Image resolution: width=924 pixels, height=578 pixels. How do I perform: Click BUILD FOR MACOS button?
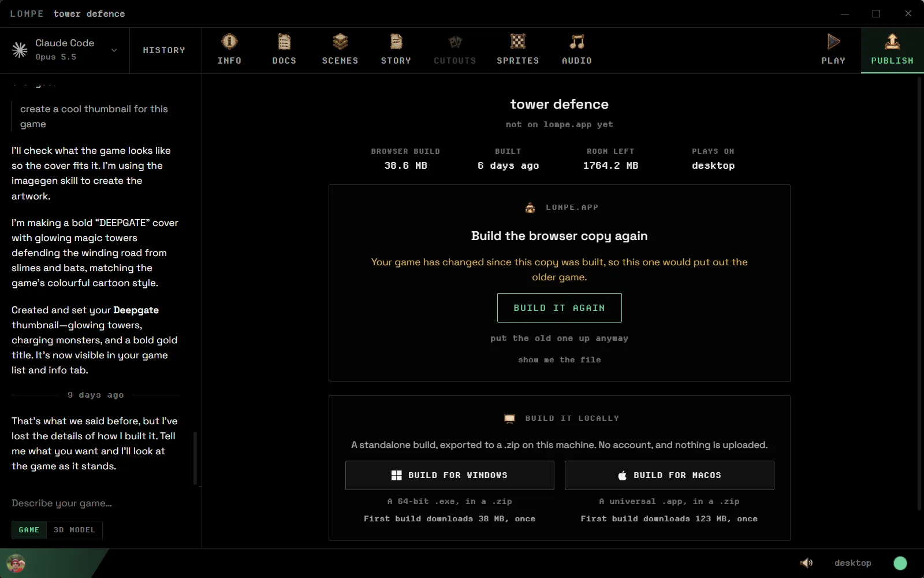(669, 475)
